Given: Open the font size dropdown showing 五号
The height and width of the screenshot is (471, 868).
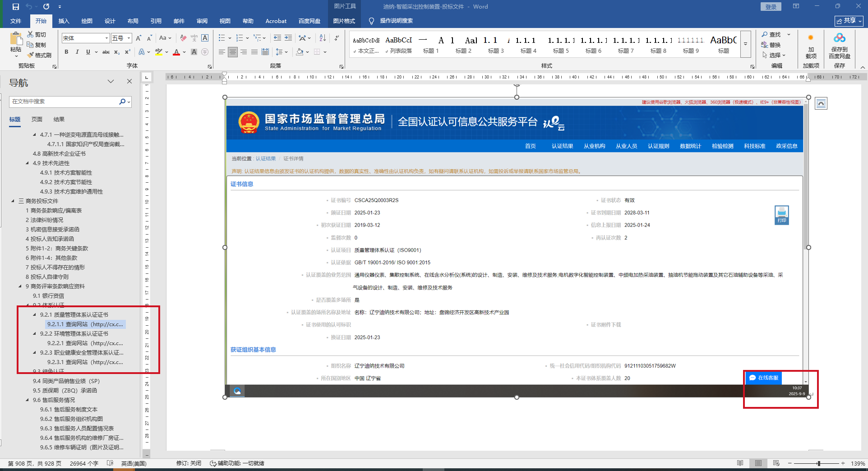Looking at the screenshot, I should click(129, 38).
